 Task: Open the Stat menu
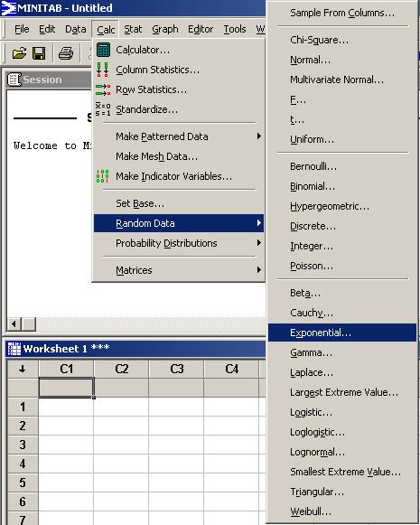(x=133, y=30)
